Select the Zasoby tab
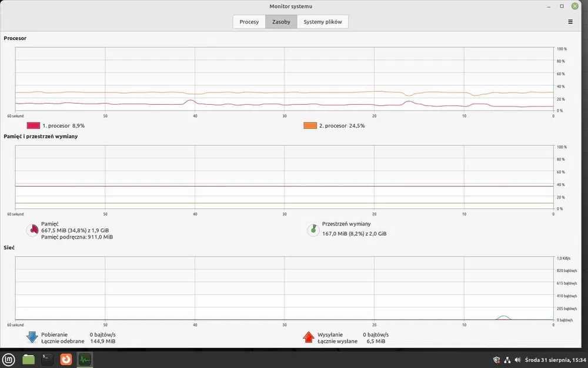588x368 pixels. (x=281, y=22)
